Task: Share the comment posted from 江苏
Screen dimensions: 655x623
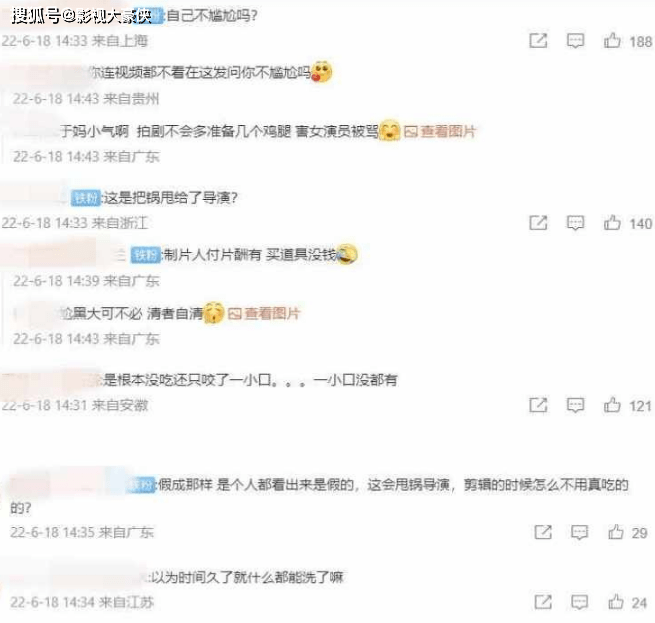Action: tap(543, 602)
